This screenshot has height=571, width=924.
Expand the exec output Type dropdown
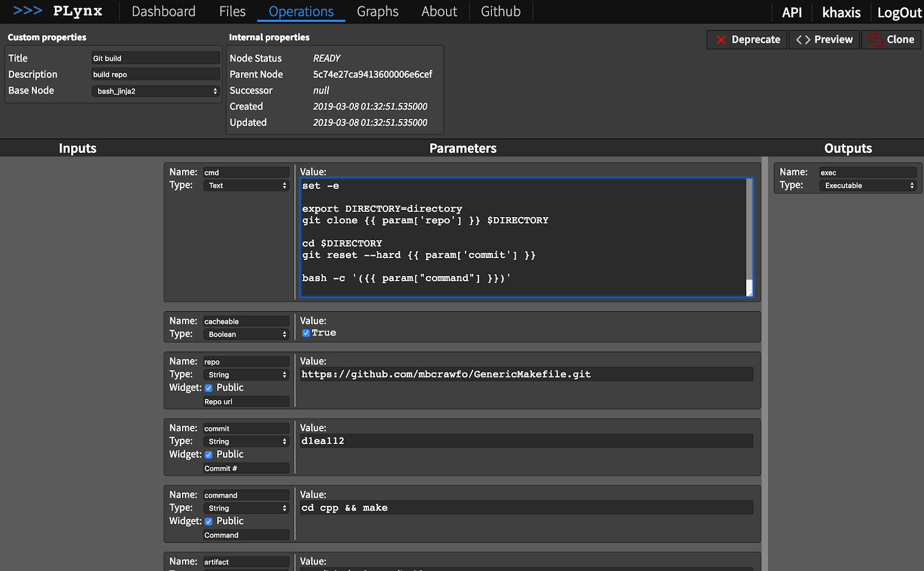(x=868, y=185)
